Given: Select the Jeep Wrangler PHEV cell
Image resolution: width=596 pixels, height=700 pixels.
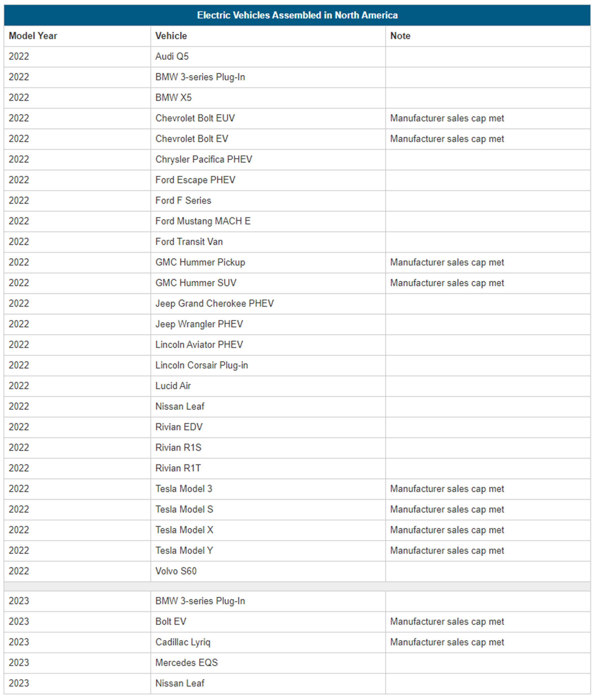Looking at the screenshot, I should click(x=199, y=324).
